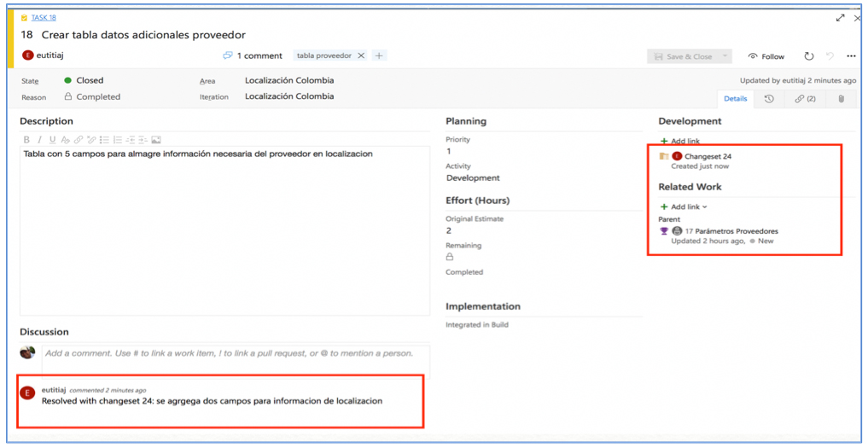Insert bulleted list in Description
Image resolution: width=868 pixels, height=448 pixels.
coord(104,140)
